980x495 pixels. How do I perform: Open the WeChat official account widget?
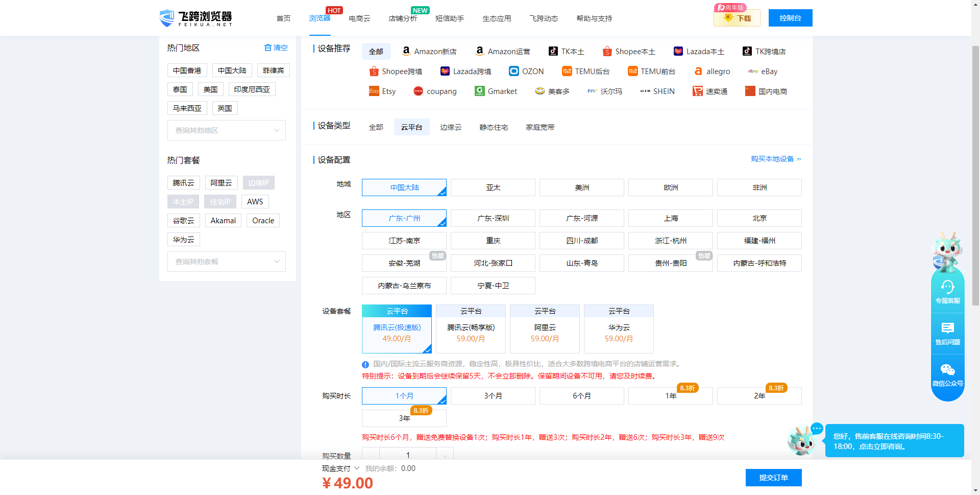pyautogui.click(x=947, y=375)
